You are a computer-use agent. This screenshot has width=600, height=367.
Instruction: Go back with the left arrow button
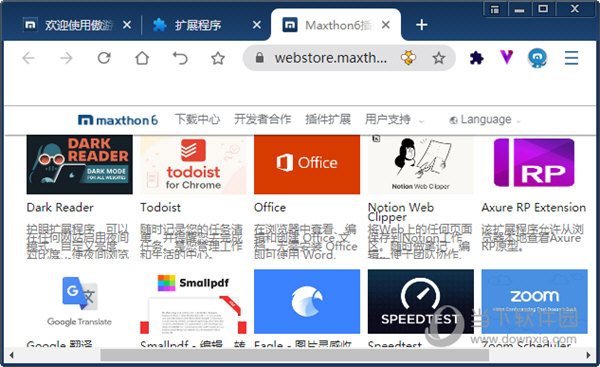29,58
